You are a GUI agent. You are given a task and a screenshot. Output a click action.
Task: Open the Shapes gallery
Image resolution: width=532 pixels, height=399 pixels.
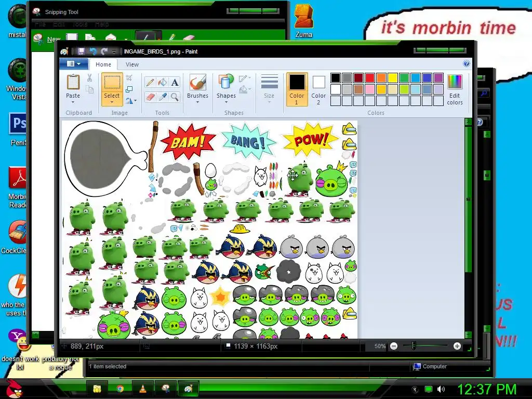226,83
